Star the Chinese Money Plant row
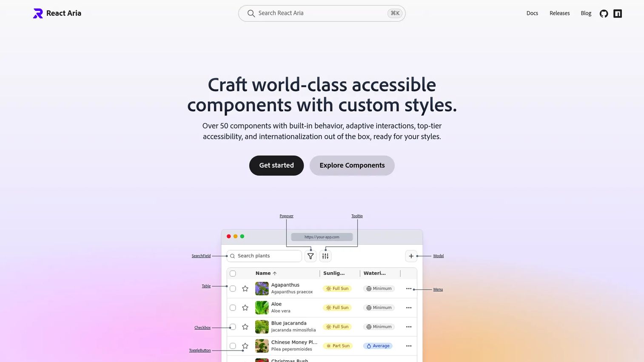The width and height of the screenshot is (644, 362). [245, 346]
